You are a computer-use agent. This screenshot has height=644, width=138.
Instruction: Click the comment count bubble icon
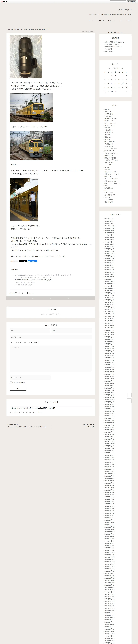pos(23,293)
